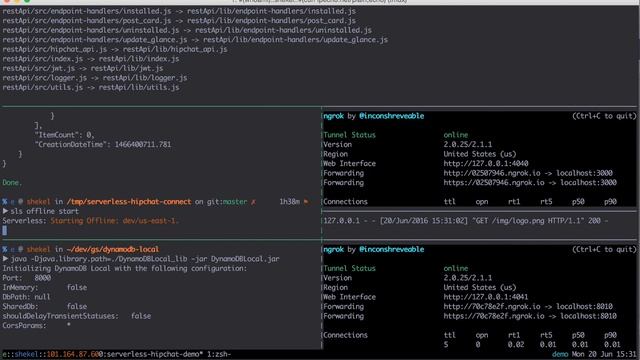Viewport: 640px width, 360px height.
Task: Click the rt1 value 0.02 in lower ngrok pane
Action: pyautogui.click(x=516, y=344)
